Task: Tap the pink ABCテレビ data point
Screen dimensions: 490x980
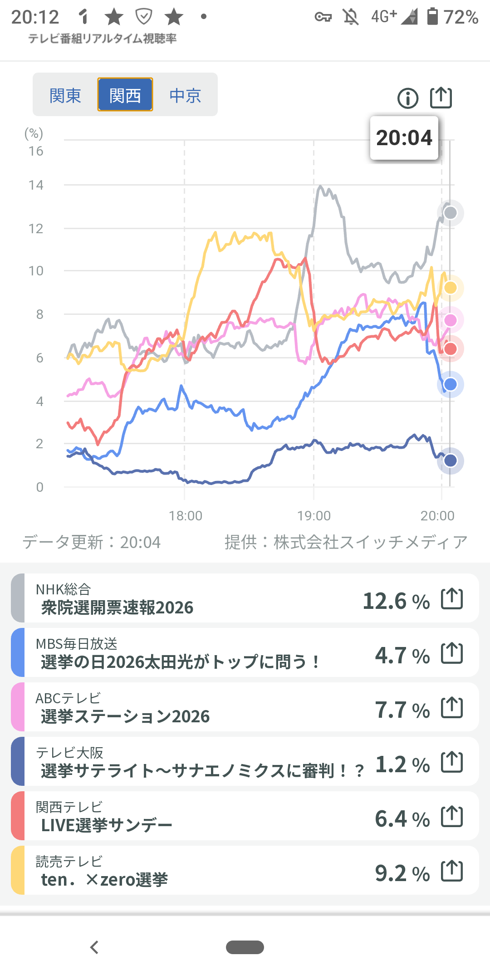Action: click(x=451, y=320)
